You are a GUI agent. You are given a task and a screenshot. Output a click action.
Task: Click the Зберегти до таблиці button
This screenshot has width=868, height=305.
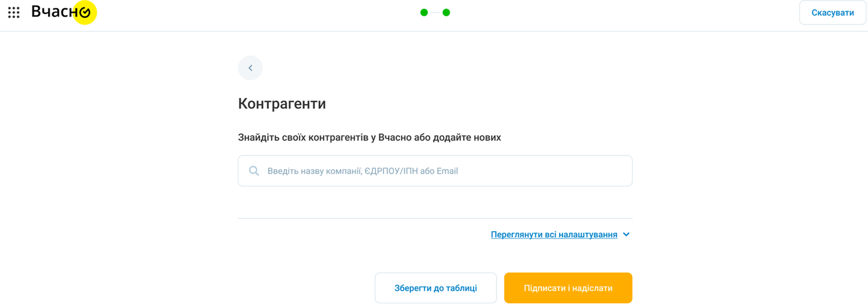coord(436,288)
